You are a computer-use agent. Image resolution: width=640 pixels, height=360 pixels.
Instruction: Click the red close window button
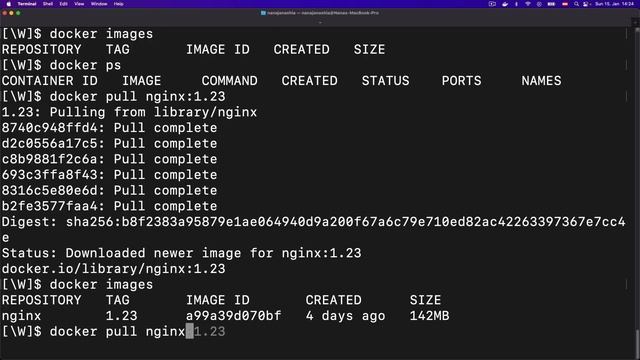click(4, 13)
